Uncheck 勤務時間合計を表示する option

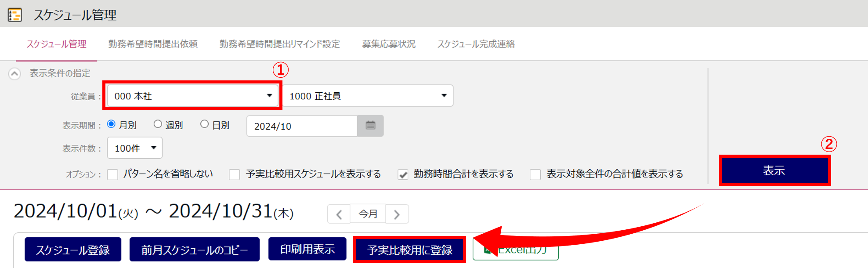(x=403, y=174)
